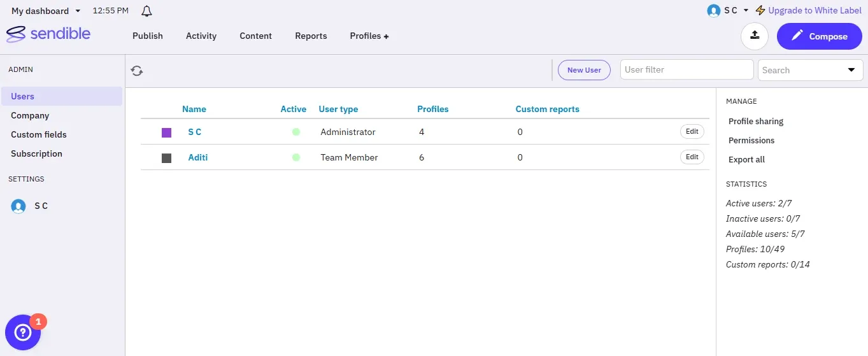Sort by the Name column header

(x=194, y=109)
